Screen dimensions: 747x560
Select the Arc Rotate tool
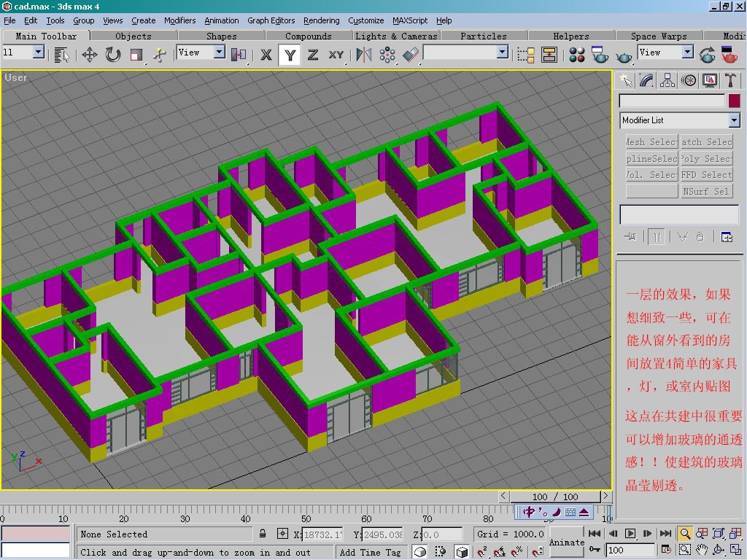tap(719, 550)
